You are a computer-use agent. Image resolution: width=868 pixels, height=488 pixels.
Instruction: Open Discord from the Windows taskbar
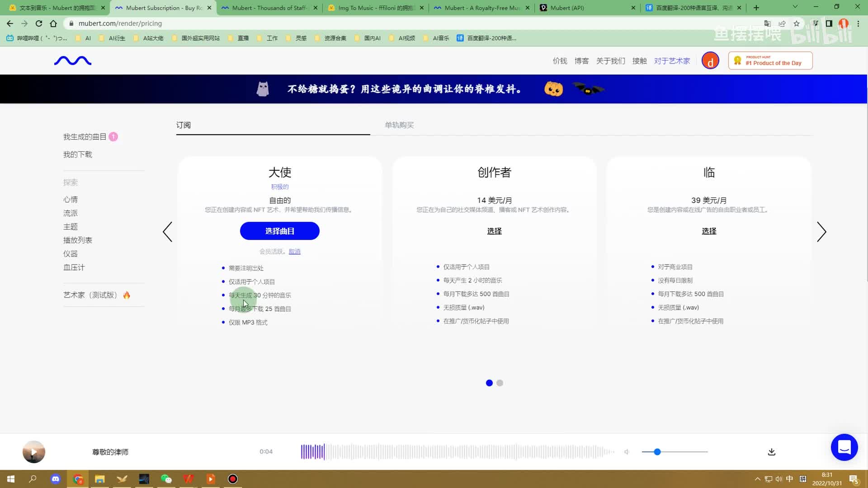point(56,479)
